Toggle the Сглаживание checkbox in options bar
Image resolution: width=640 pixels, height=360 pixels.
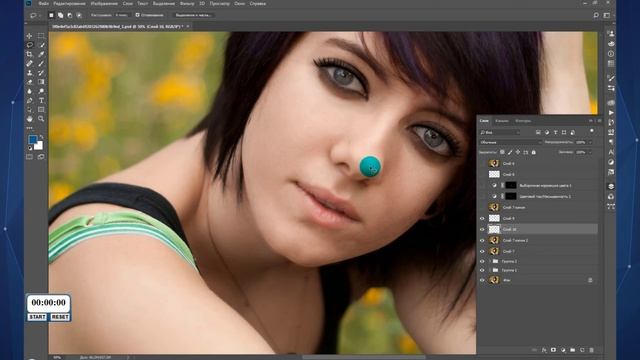(138, 15)
